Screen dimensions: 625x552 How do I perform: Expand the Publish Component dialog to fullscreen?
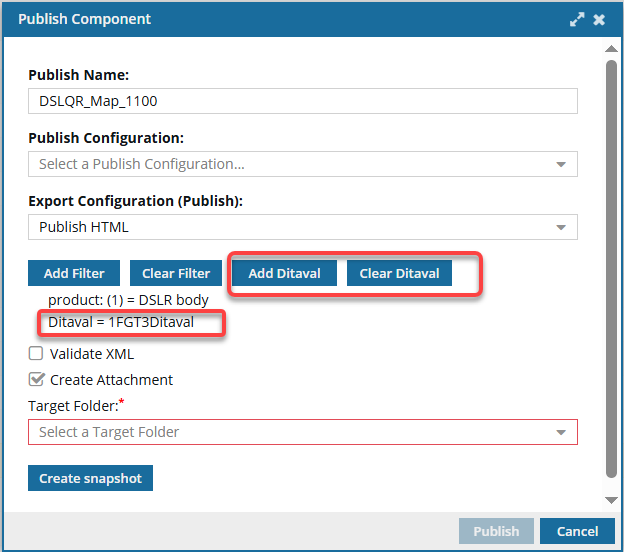(x=577, y=19)
